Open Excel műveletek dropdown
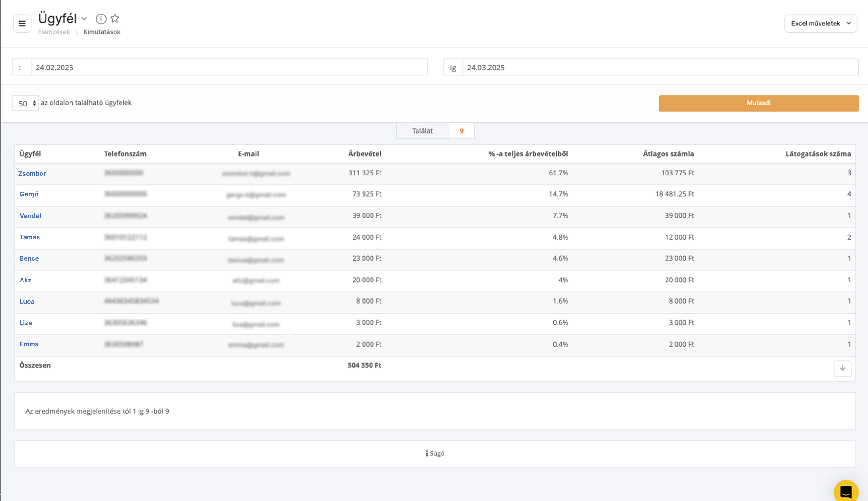Image resolution: width=868 pixels, height=501 pixels. pyautogui.click(x=821, y=23)
